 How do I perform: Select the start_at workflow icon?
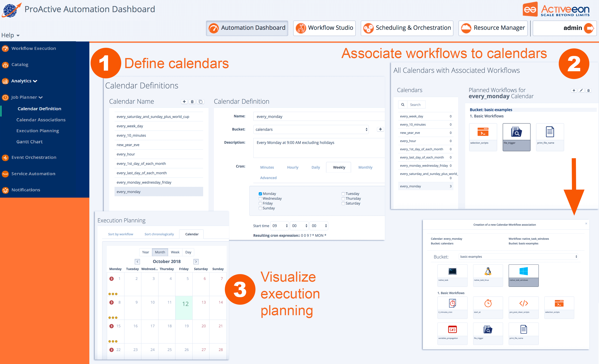488,307
